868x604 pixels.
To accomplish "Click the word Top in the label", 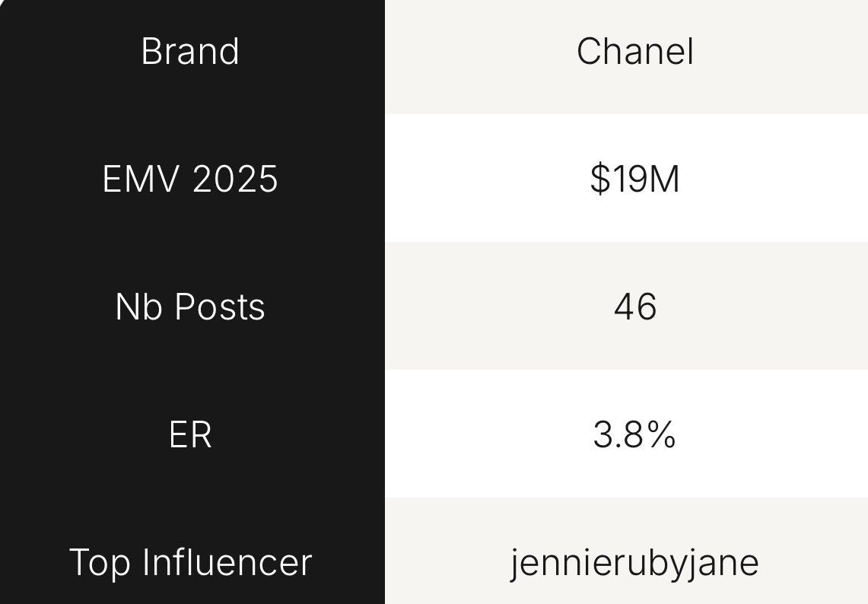I will (x=99, y=564).
